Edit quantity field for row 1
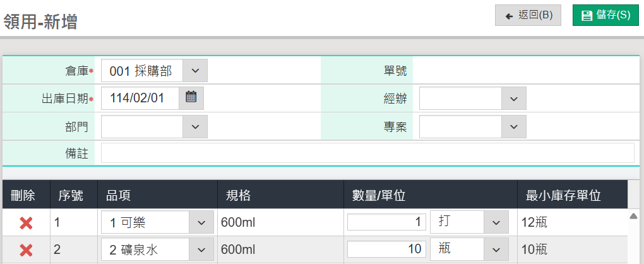The height and width of the screenshot is (264, 644). click(386, 222)
